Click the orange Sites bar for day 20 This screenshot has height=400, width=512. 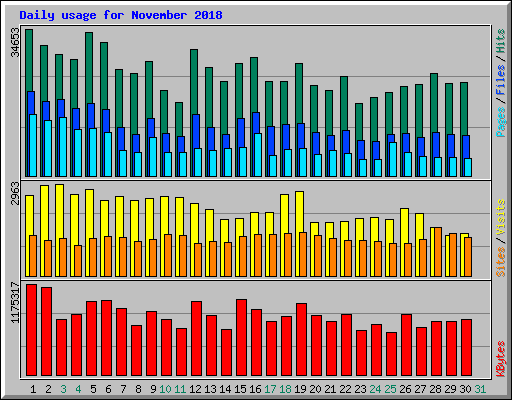(318, 256)
